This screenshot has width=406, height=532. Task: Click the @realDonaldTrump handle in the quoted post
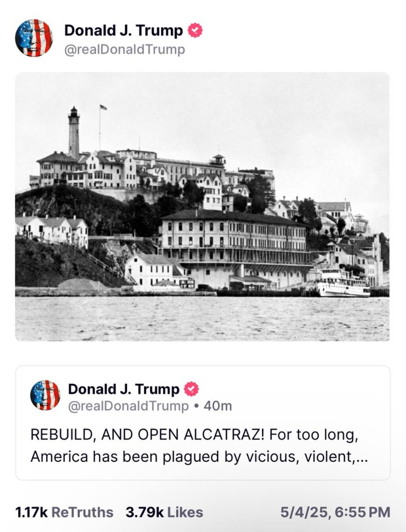tap(128, 406)
